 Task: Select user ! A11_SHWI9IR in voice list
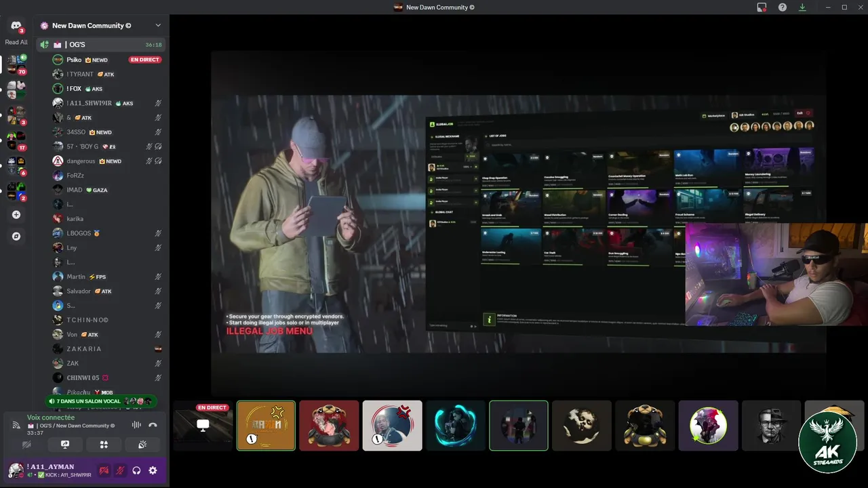90,103
